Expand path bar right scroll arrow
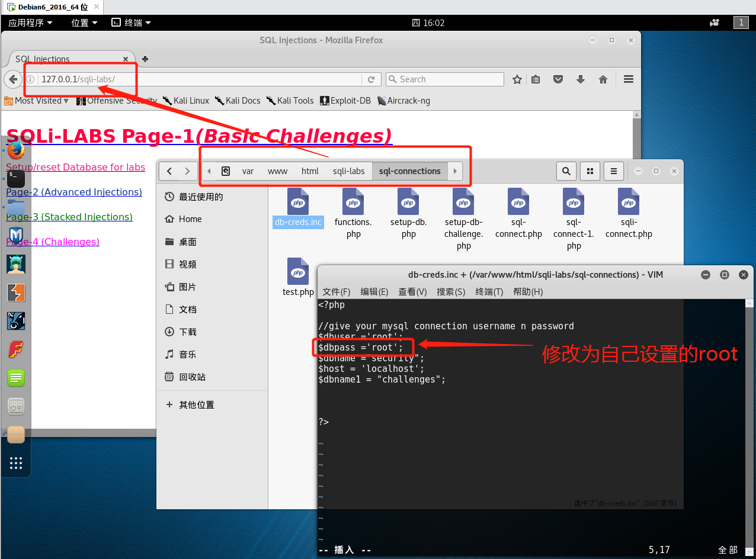Image resolution: width=756 pixels, height=559 pixels. (455, 171)
